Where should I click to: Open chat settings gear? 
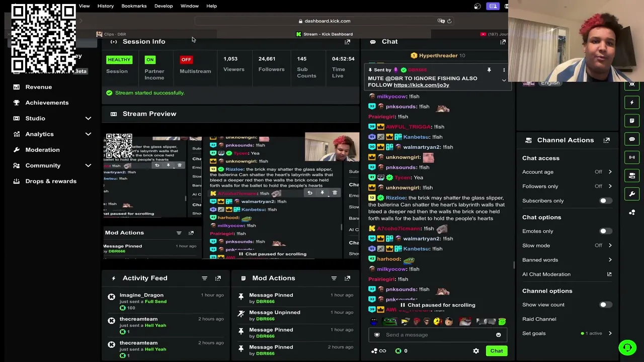coord(476,351)
